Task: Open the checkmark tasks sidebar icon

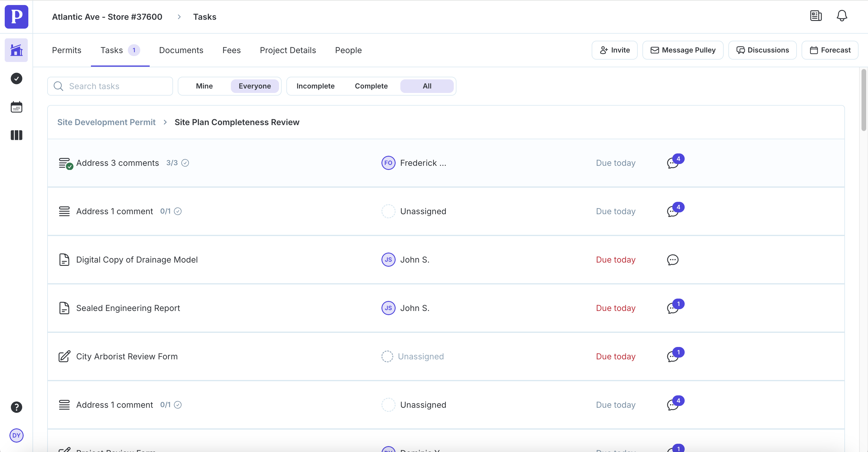Action: click(x=16, y=78)
